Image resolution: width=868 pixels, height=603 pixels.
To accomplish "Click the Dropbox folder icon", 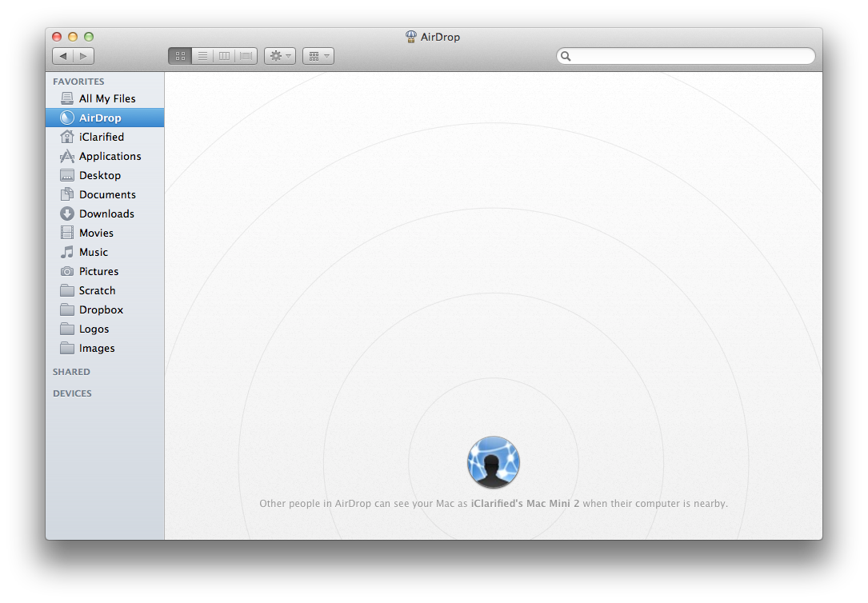I will coord(67,309).
